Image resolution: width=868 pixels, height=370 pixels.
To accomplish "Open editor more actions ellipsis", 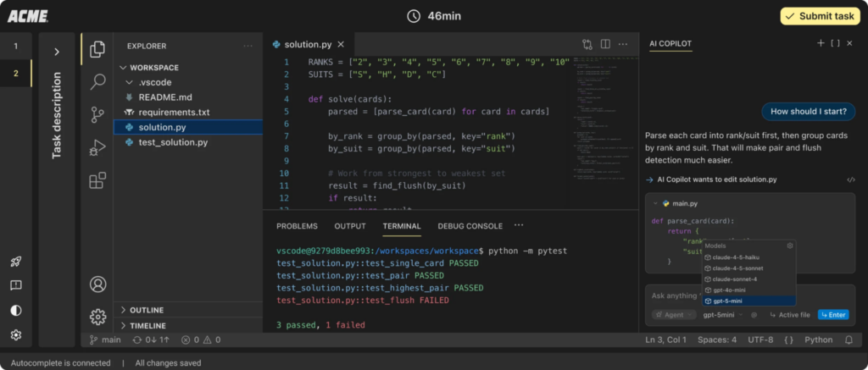I will tap(623, 44).
